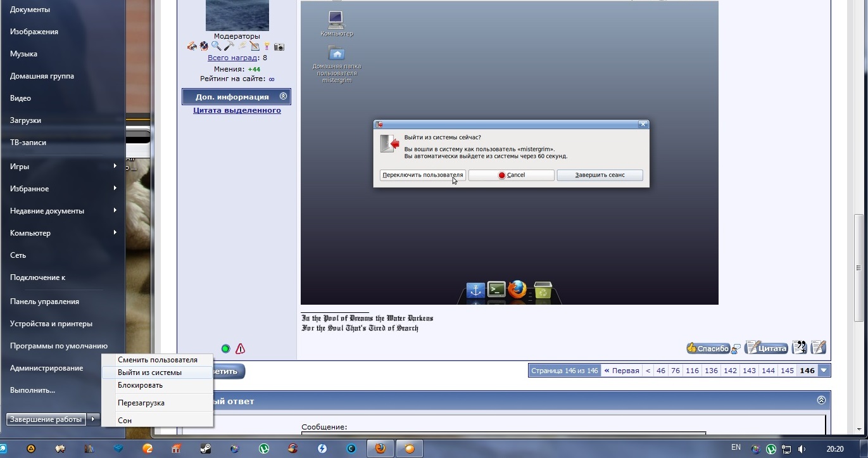The image size is (868, 458).
Task: Open Панель управления from the Start menu
Action: pyautogui.click(x=44, y=302)
